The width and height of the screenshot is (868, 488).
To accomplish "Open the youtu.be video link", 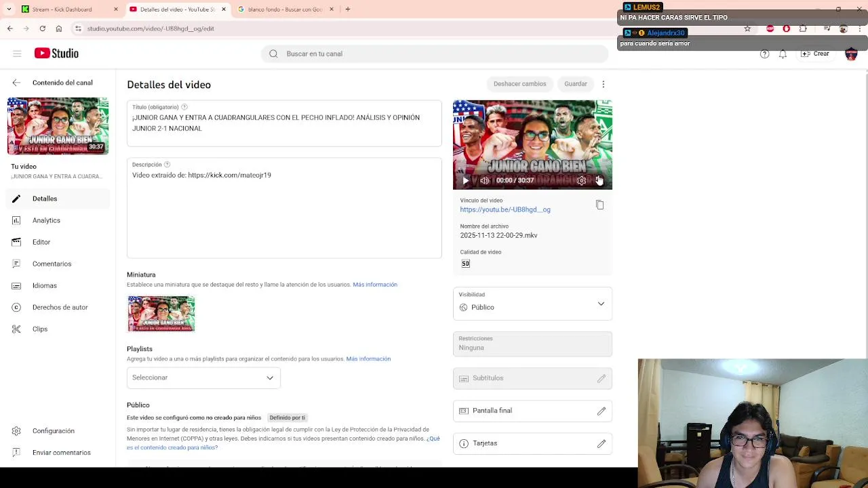I will point(505,209).
